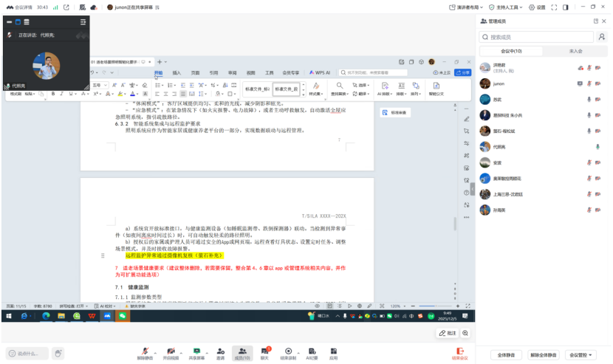The image size is (613, 364).
Task: Click the WPS zoom slider in status bar
Action: click(x=436, y=306)
